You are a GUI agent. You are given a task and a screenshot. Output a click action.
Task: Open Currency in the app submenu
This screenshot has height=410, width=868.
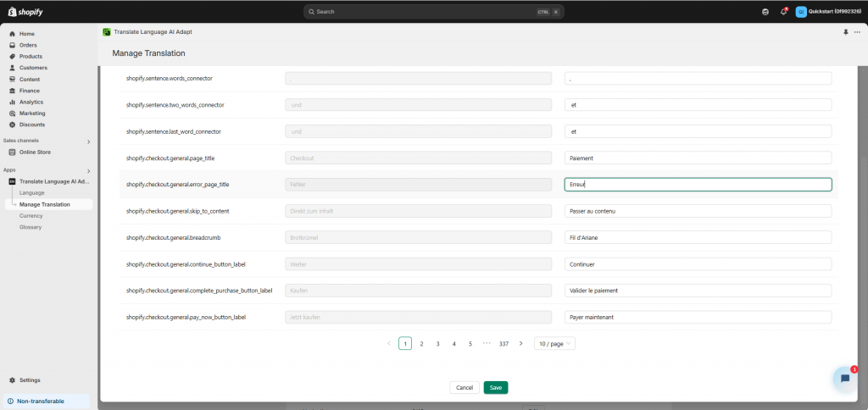pos(31,216)
